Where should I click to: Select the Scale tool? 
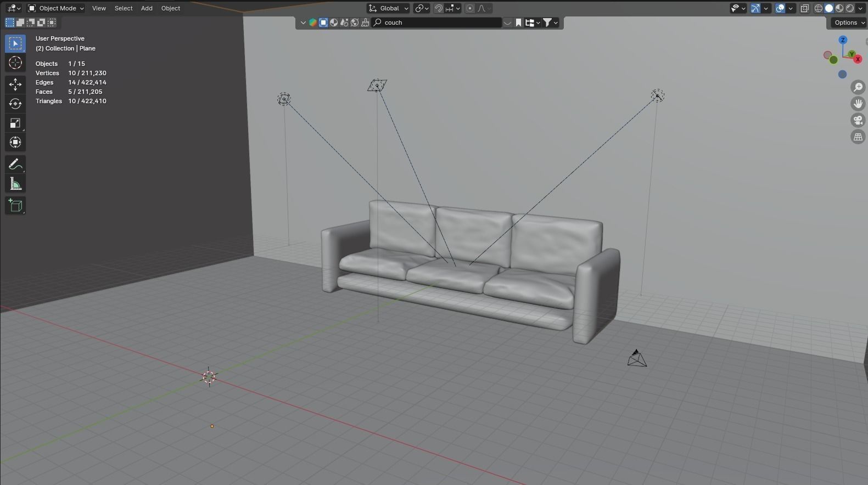[15, 123]
